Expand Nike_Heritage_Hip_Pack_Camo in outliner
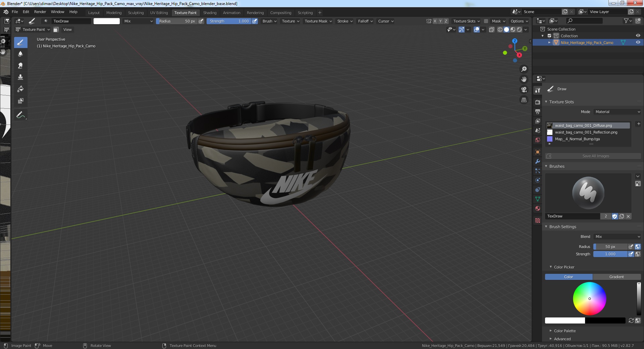The width and height of the screenshot is (644, 349). (549, 43)
